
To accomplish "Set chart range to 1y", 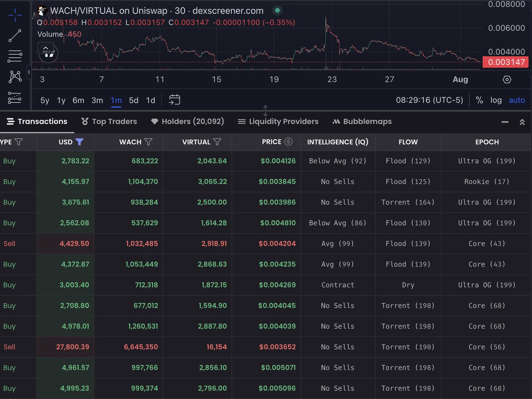I will coord(61,100).
